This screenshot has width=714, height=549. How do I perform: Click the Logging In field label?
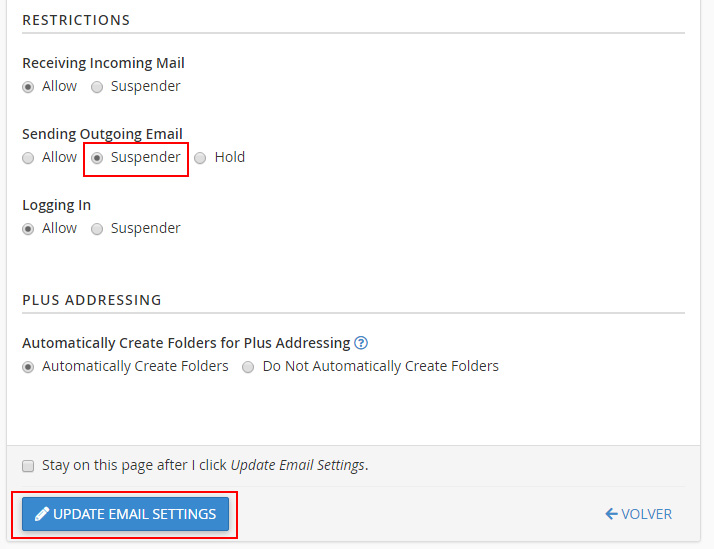(x=56, y=205)
